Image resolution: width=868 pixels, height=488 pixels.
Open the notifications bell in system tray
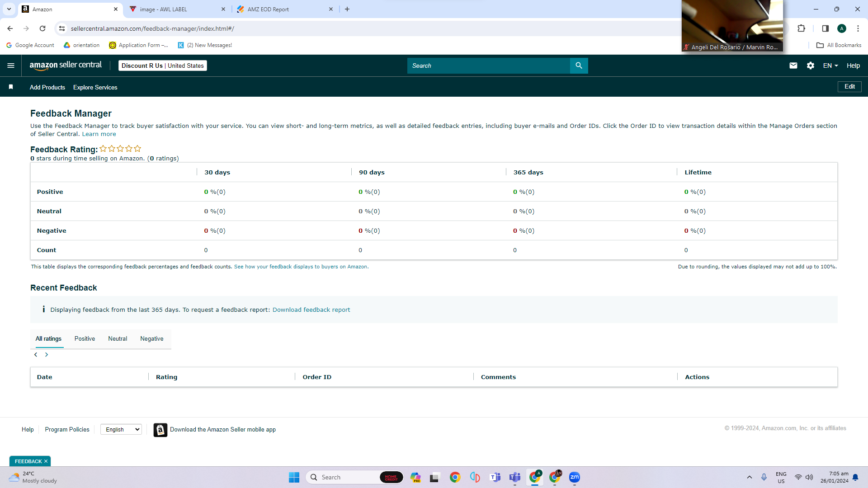(855, 477)
